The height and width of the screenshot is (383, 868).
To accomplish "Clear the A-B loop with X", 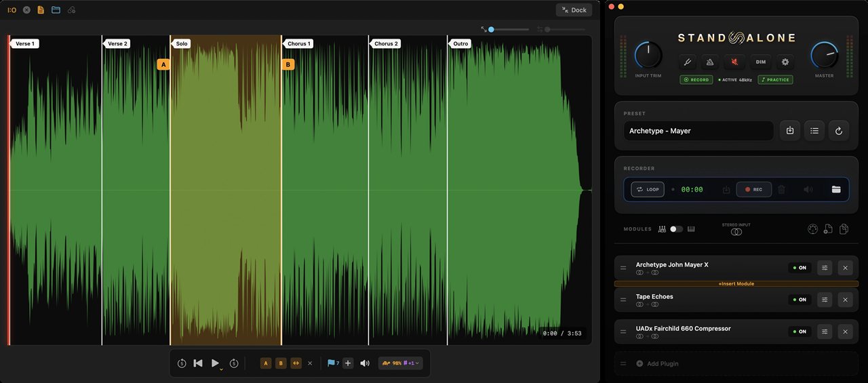I will (311, 363).
